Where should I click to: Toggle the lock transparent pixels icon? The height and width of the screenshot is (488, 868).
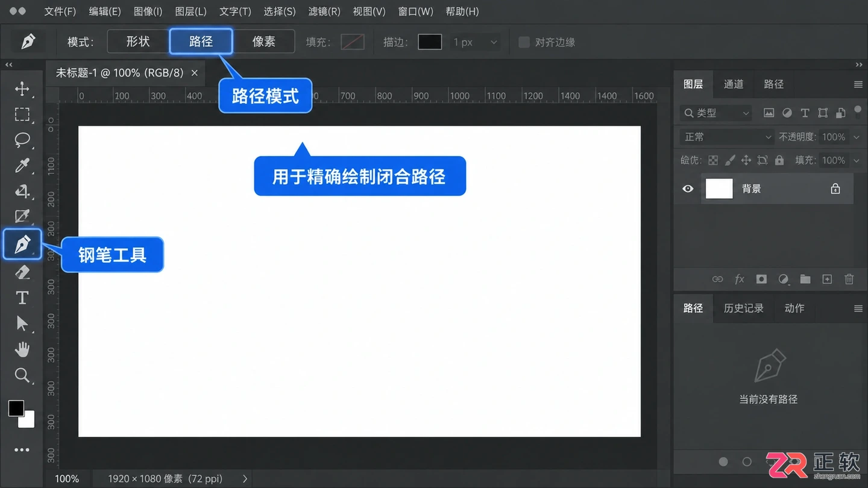pyautogui.click(x=713, y=160)
